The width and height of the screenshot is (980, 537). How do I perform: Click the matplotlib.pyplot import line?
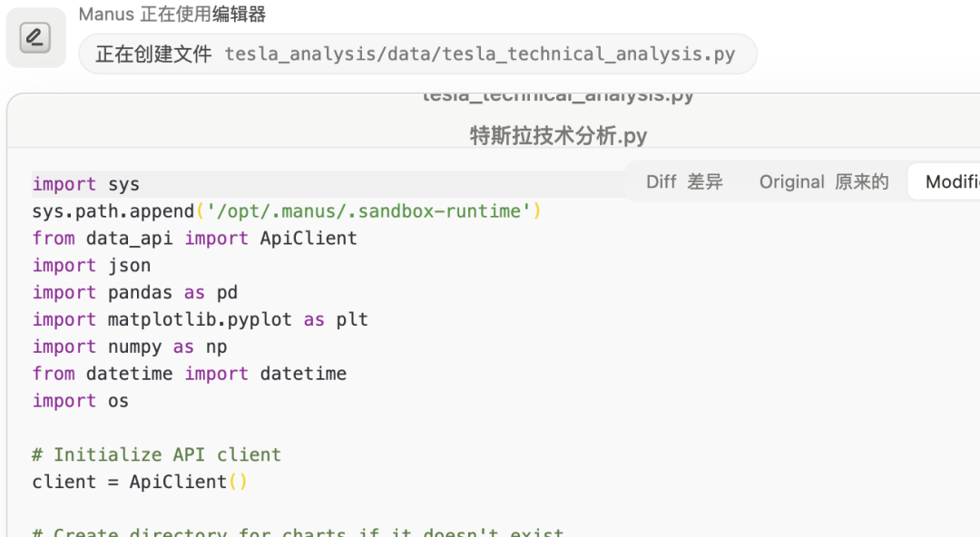200,320
